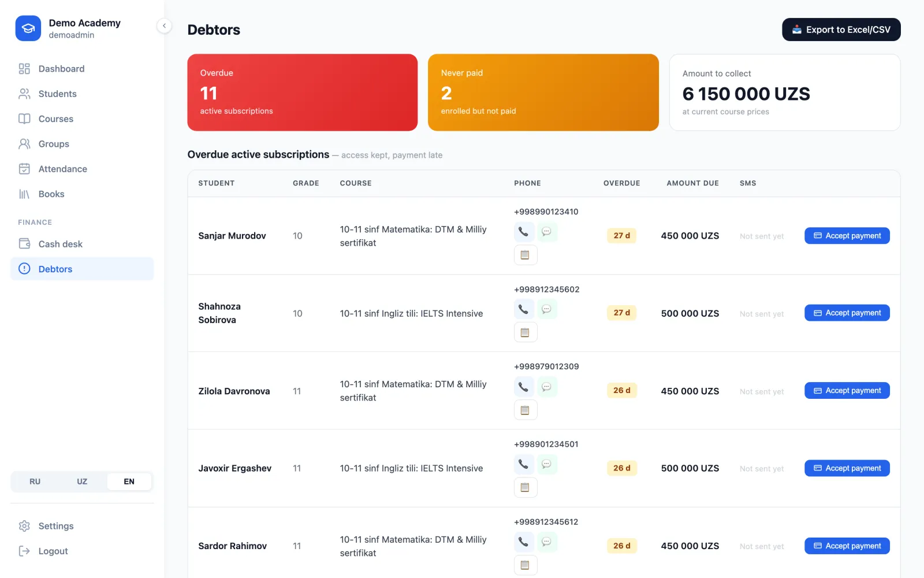Open message bubble icon in Shahnoza Sobirova row
The image size is (924, 578).
(x=546, y=309)
